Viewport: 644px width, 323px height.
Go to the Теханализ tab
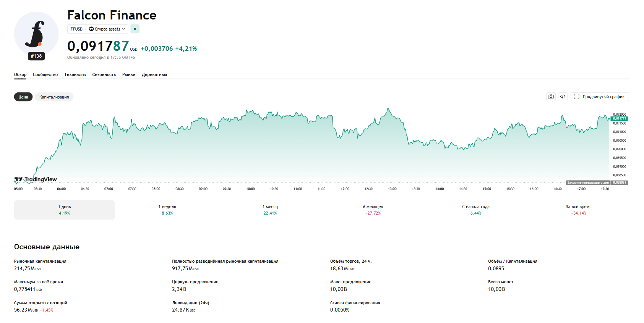pyautogui.click(x=75, y=75)
